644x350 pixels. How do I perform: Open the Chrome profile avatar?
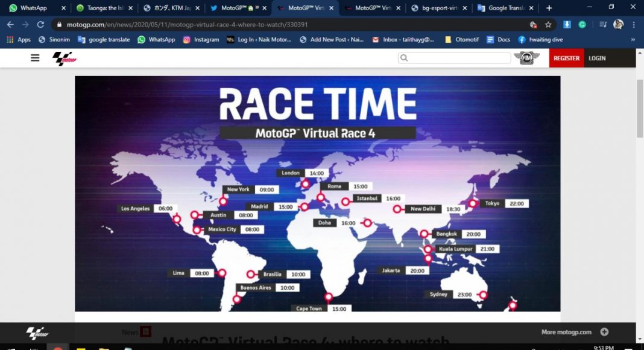coord(618,25)
